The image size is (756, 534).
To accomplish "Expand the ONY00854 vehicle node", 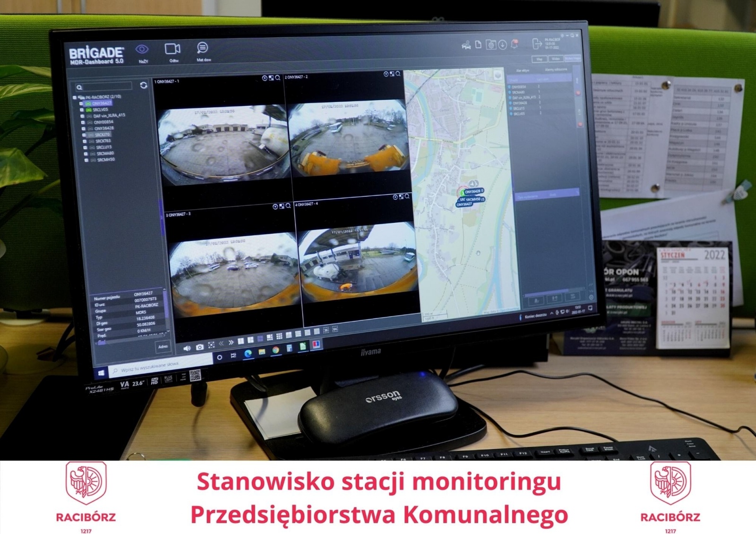I will pyautogui.click(x=83, y=122).
